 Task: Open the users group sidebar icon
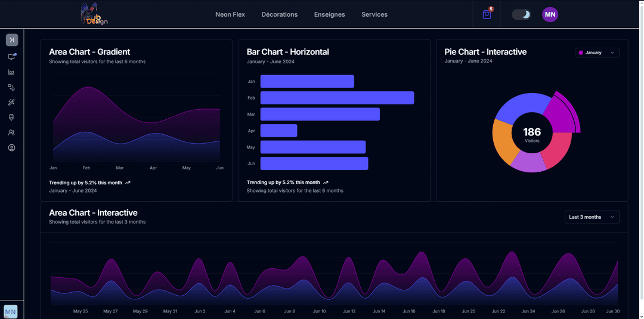pyautogui.click(x=11, y=132)
